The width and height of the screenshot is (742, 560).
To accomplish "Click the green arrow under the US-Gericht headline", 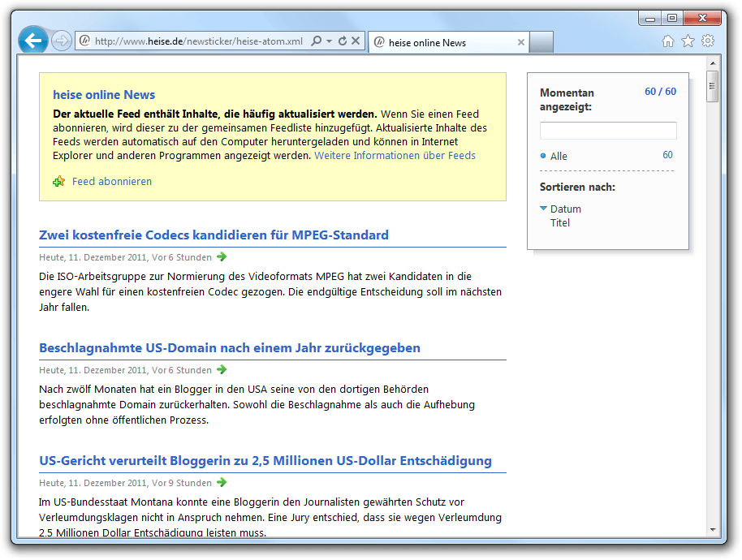I will [222, 482].
